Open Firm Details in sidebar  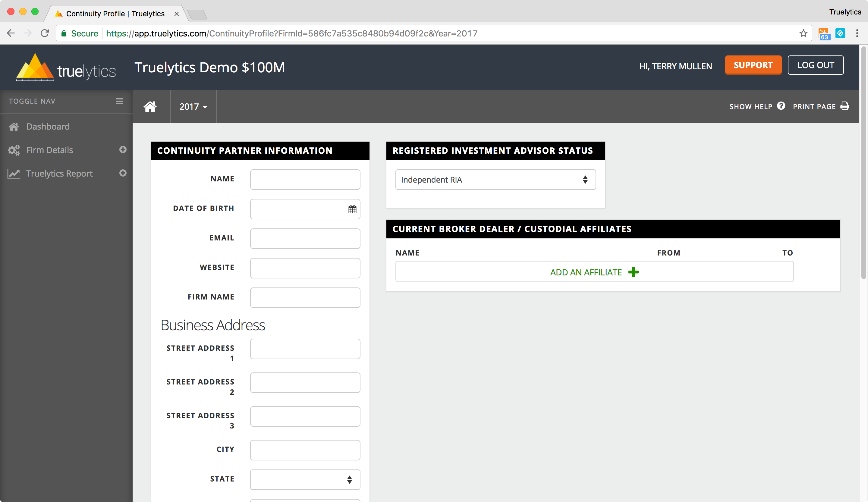tap(50, 150)
